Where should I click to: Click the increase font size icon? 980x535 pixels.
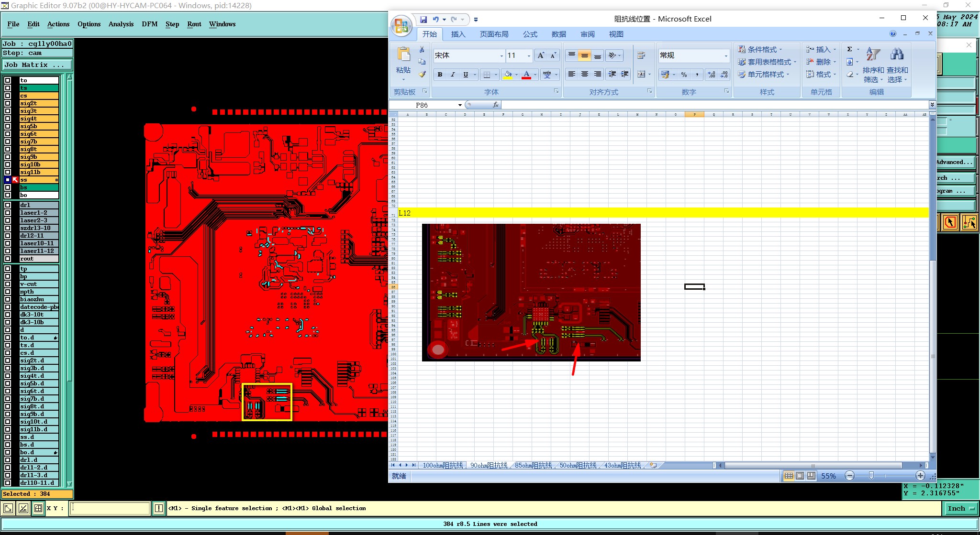click(x=540, y=55)
